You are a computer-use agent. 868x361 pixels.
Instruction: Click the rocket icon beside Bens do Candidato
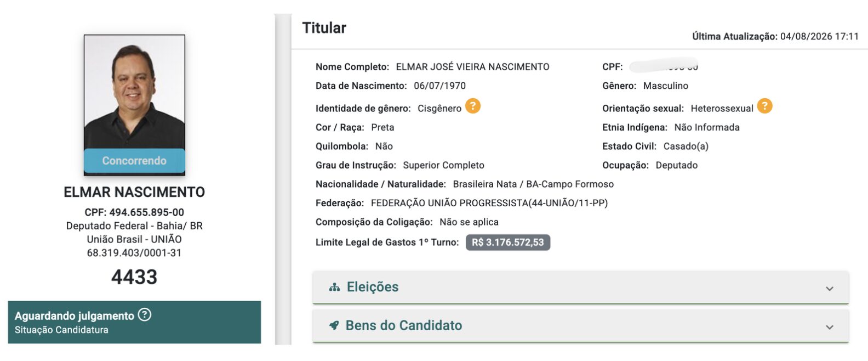point(334,325)
